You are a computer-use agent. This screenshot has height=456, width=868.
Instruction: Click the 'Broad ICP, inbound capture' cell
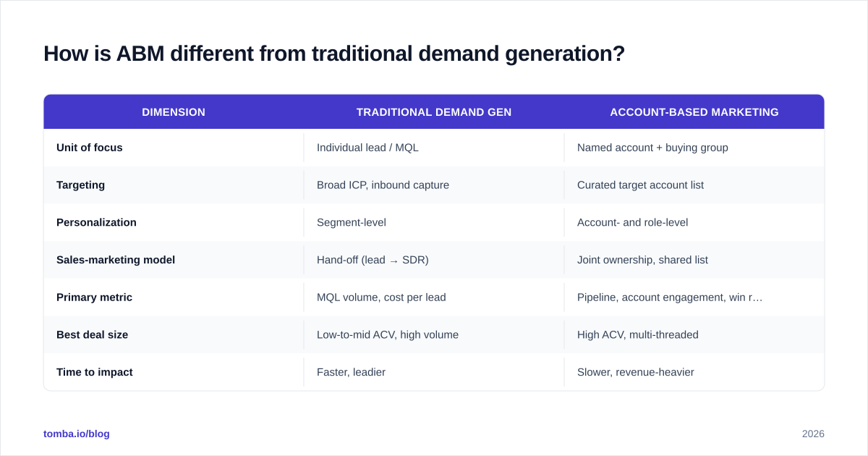[383, 185]
